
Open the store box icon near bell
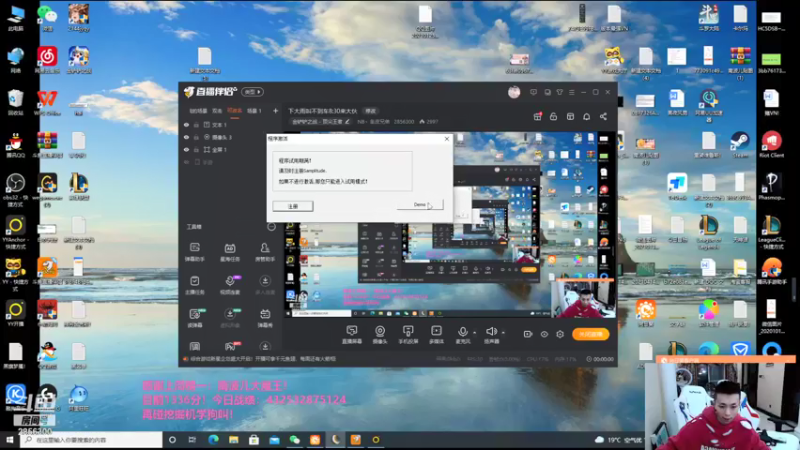(570, 117)
